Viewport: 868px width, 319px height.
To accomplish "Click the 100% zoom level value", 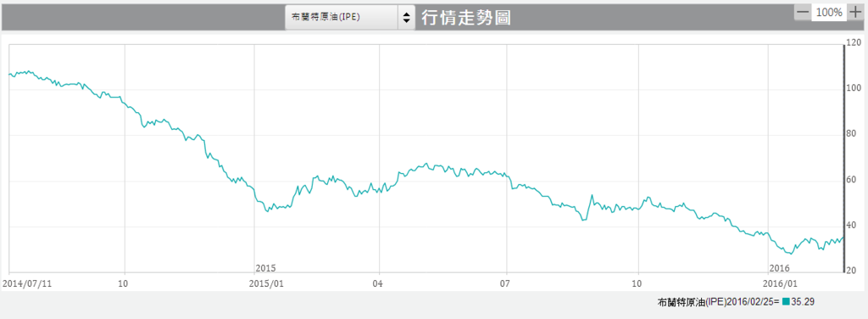I will tap(829, 12).
